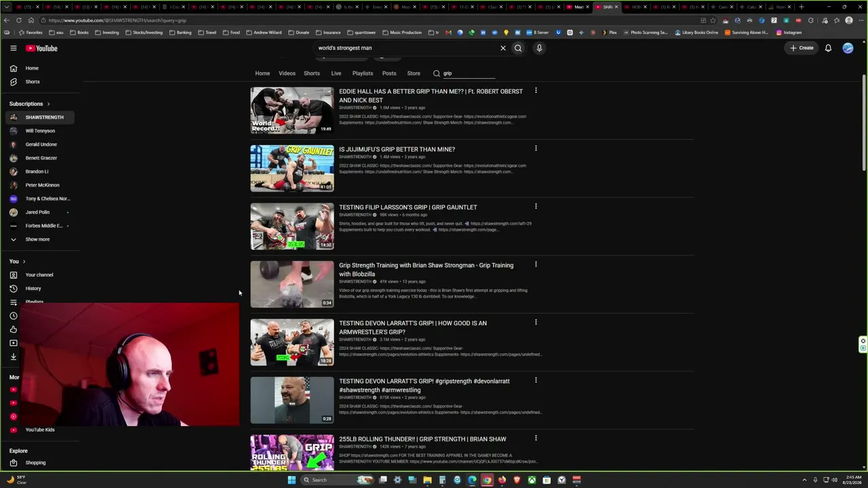Open the Banking bookmarks folder

[180, 33]
